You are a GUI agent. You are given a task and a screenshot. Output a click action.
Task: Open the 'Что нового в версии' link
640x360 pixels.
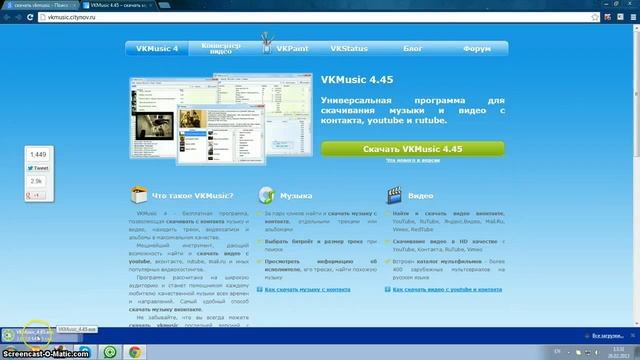413,160
